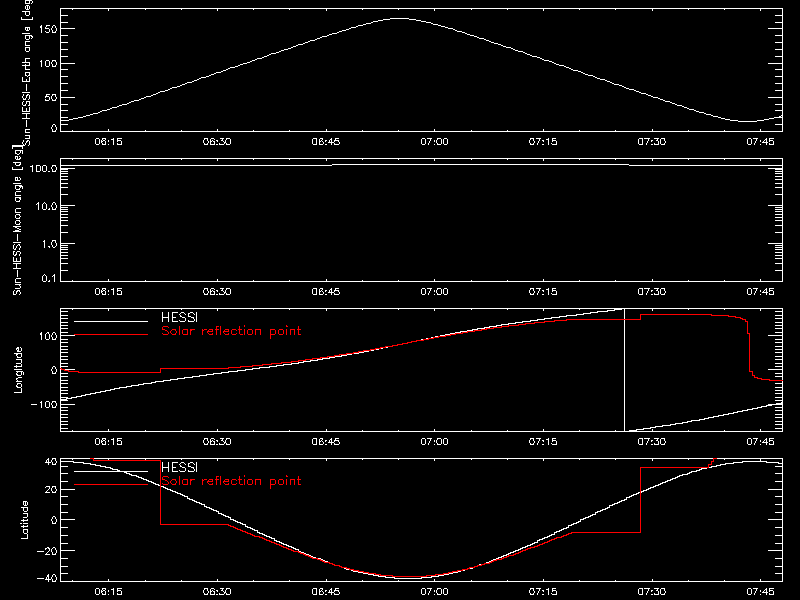Click the '100.0' tick on Moon angle axis

43,168
